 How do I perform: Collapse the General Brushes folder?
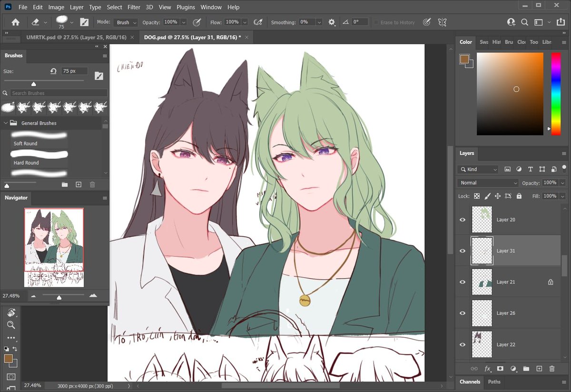(6, 123)
